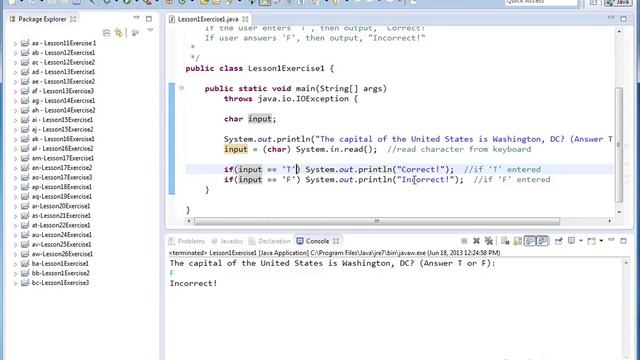Expand the ba-Lesson1Exercise1 project
Viewport: 640px width, 360px height.
[16, 264]
